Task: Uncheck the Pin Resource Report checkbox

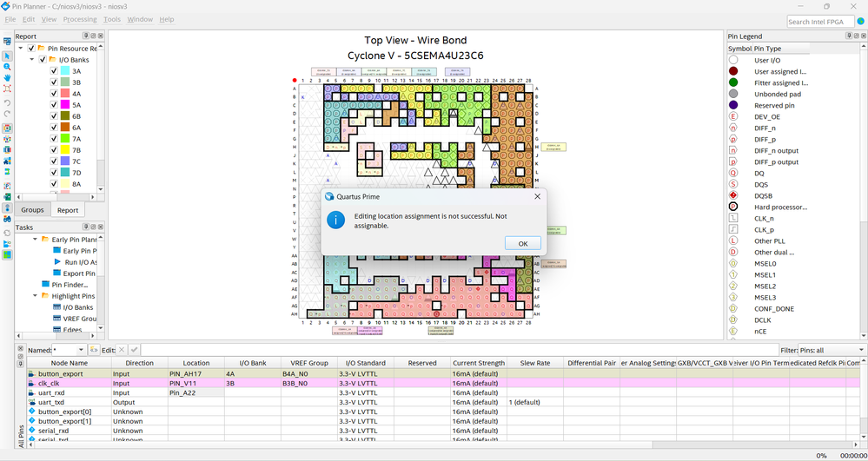Action: click(31, 48)
